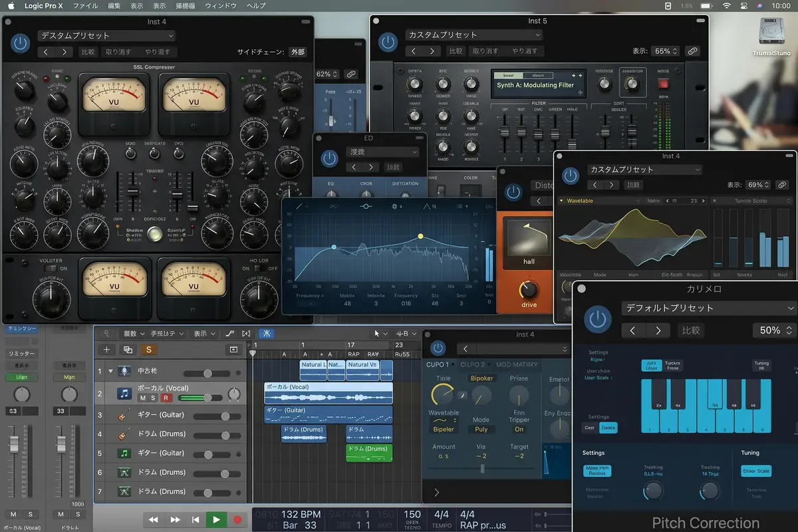The width and height of the screenshot is (798, 532).
Task: Record-enable the ボーカル (Vocal) track with R
Action: pos(166,398)
